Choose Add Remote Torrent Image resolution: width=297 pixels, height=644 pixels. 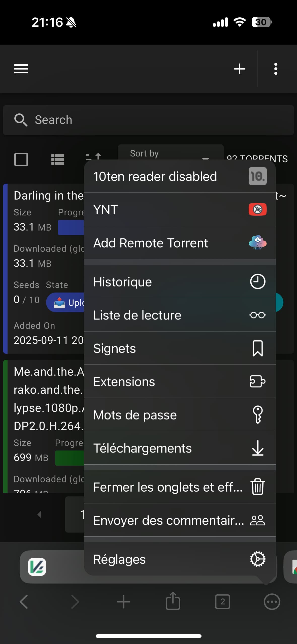180,243
